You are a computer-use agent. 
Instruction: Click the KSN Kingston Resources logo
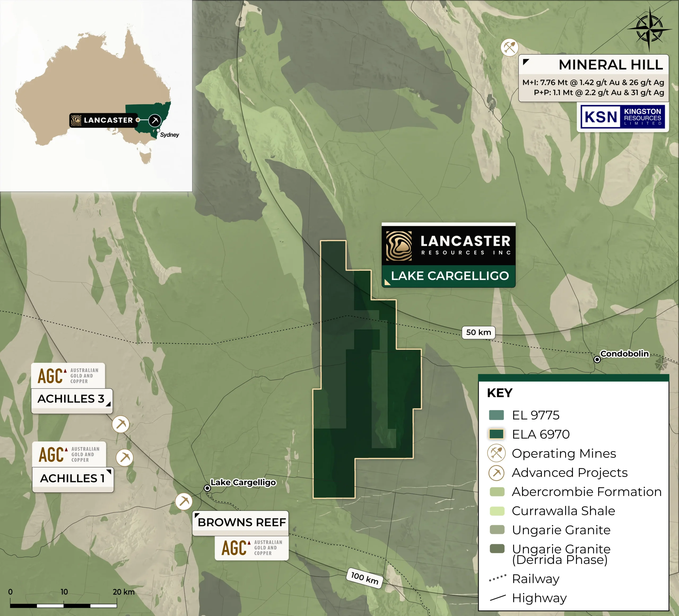623,117
